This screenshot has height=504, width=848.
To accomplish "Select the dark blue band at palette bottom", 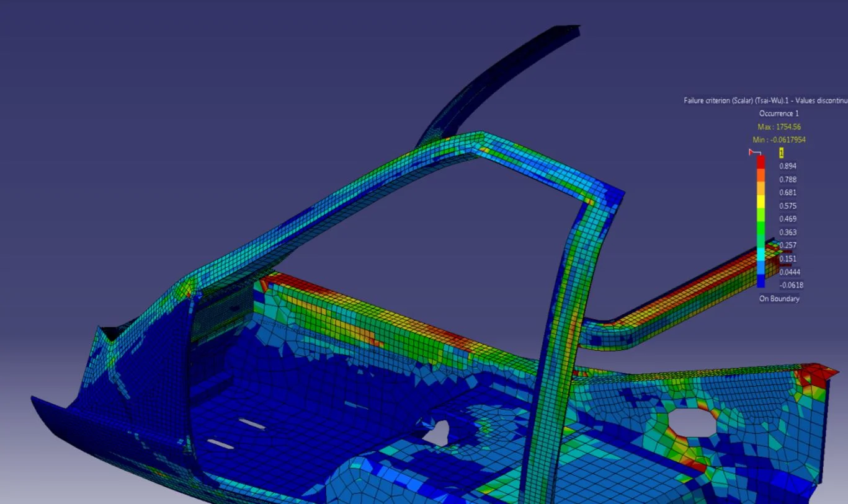I will click(x=761, y=280).
